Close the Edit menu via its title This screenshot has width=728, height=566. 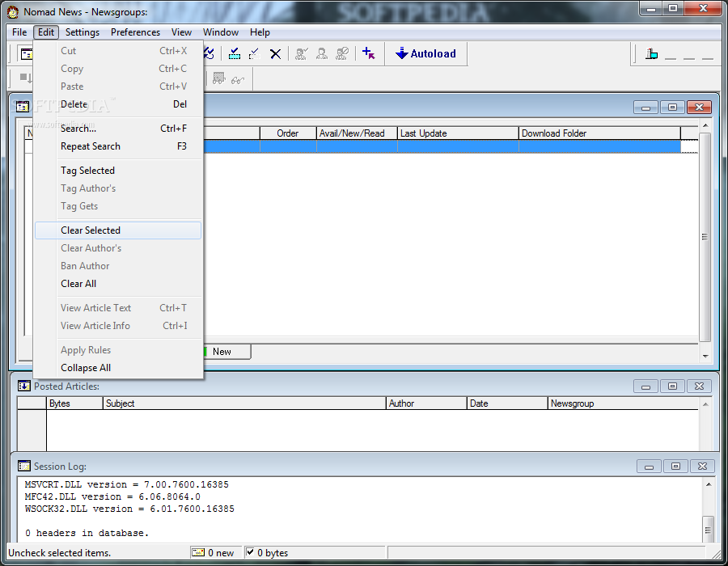click(x=46, y=32)
